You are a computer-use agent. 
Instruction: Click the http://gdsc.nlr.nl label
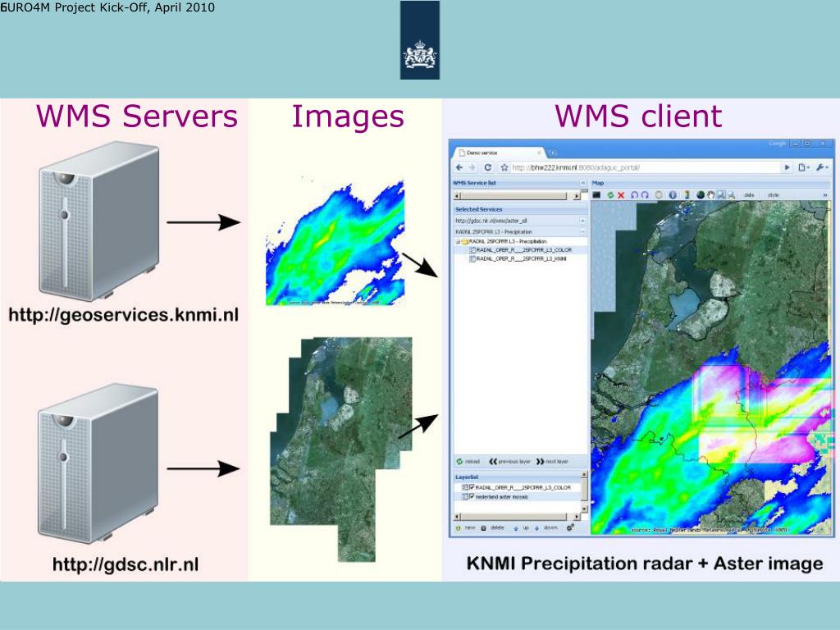(x=126, y=564)
